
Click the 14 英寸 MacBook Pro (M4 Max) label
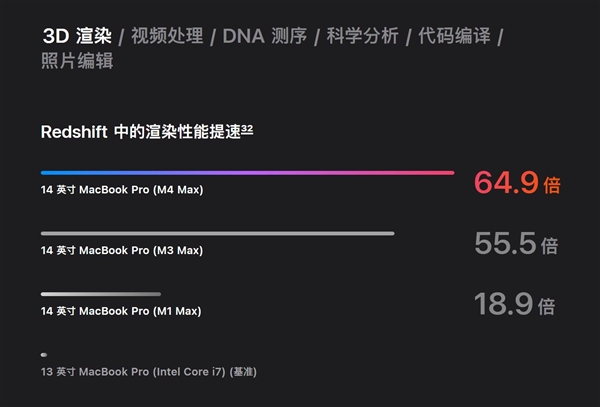(121, 190)
